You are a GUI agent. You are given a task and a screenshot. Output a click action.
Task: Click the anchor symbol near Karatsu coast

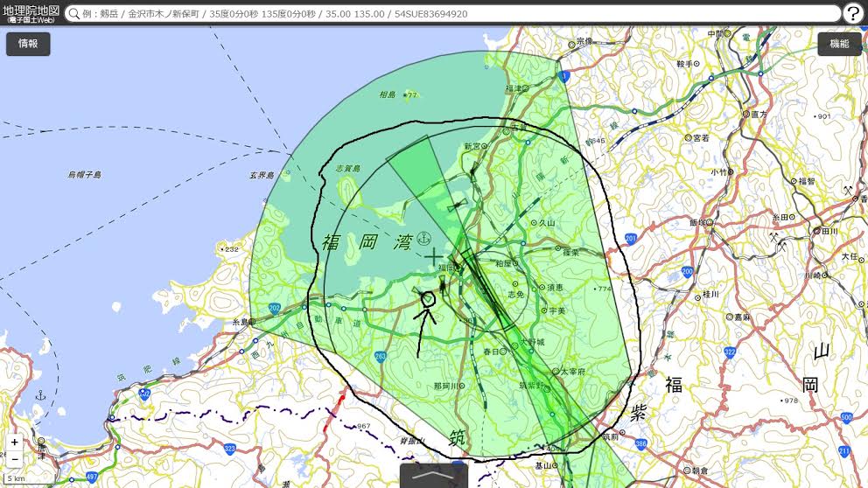click(x=40, y=395)
